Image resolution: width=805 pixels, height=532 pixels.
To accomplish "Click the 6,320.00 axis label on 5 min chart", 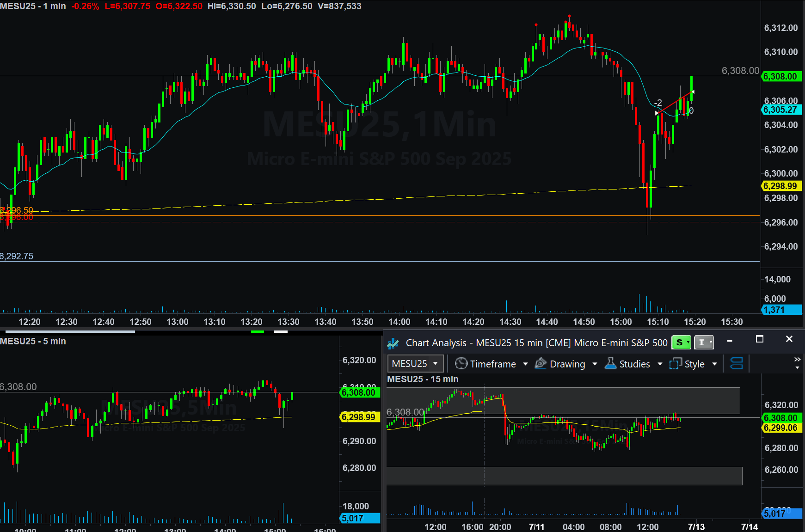I will click(359, 360).
